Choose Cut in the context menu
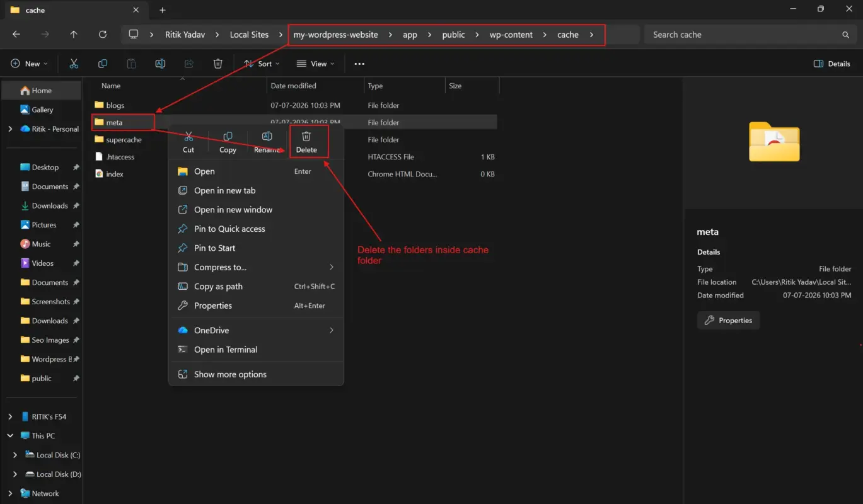Image resolution: width=863 pixels, height=504 pixels. click(x=188, y=142)
